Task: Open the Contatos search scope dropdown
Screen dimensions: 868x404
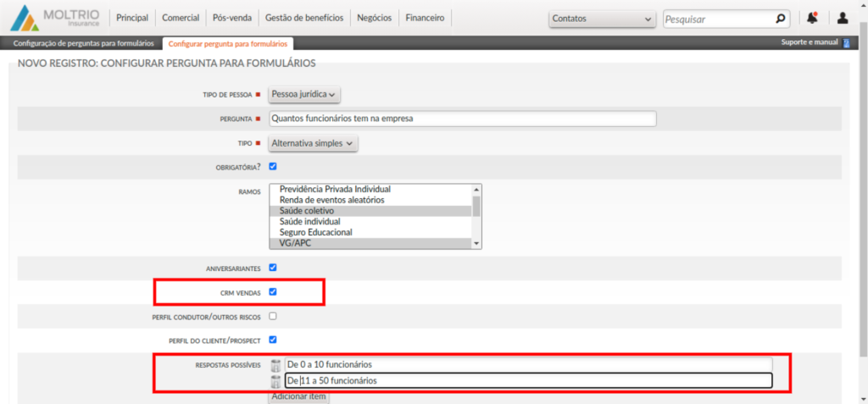Action: pyautogui.click(x=602, y=19)
